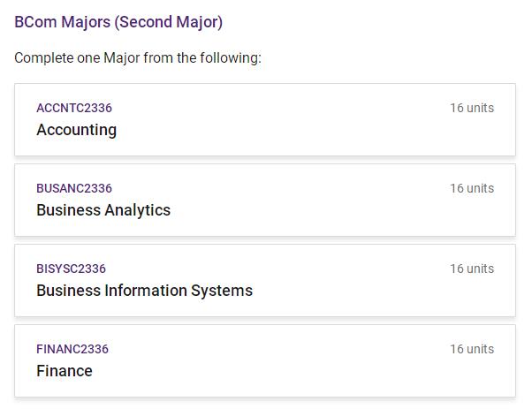The width and height of the screenshot is (532, 409).
Task: Click the BUSANC2336 code link
Action: (x=74, y=188)
